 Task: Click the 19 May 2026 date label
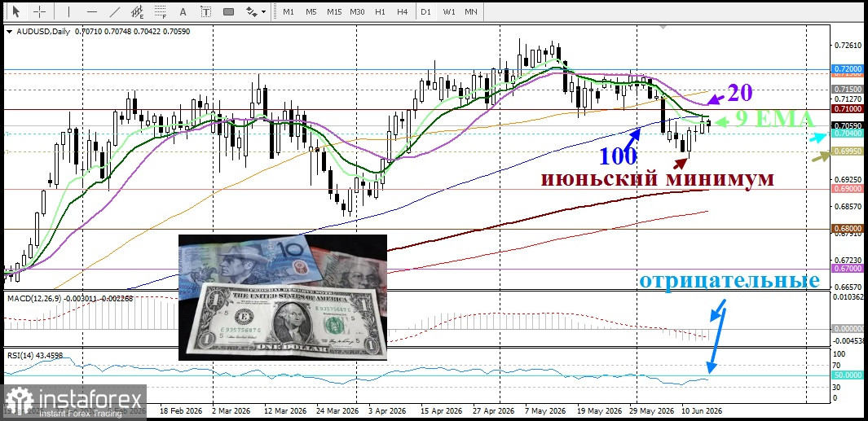[598, 411]
